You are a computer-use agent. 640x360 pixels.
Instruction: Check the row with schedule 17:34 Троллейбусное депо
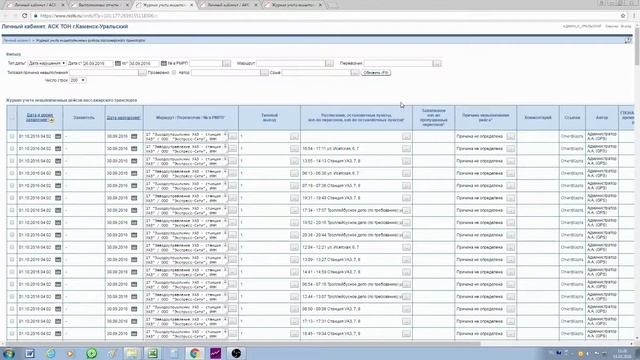(x=12, y=210)
